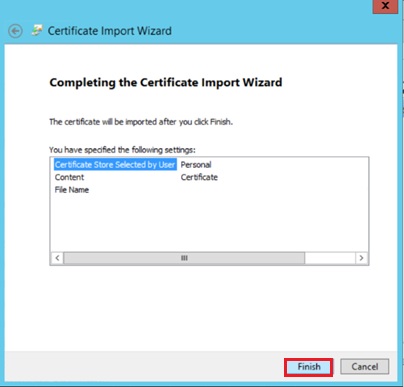The width and height of the screenshot is (404, 387).
Task: Click the horizontal scrollbar thumb
Action: (x=184, y=258)
